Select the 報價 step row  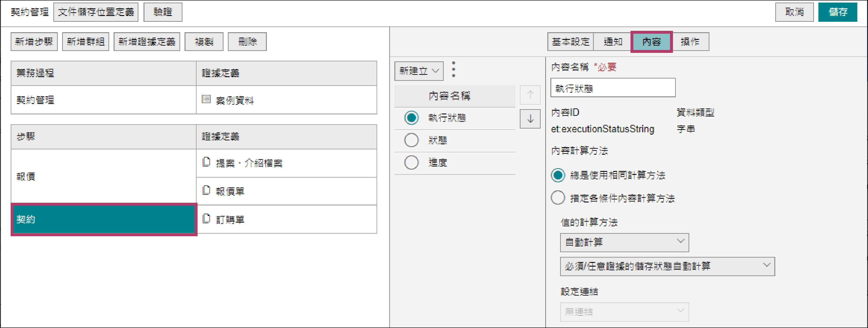(x=103, y=177)
